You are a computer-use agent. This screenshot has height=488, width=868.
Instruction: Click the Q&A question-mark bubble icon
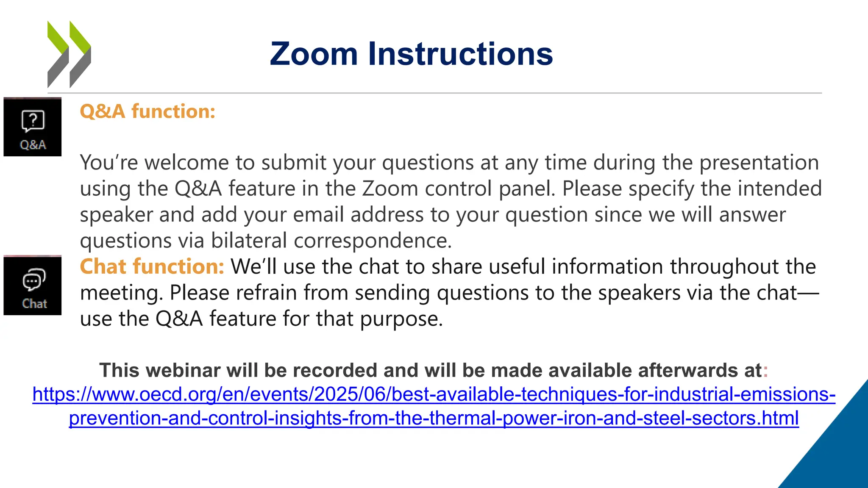33,121
